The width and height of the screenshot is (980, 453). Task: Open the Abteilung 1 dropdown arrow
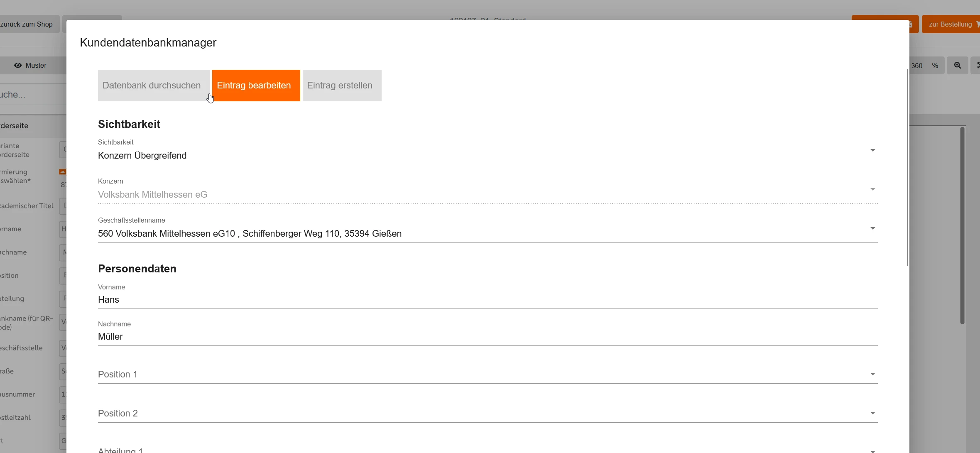[x=872, y=451]
